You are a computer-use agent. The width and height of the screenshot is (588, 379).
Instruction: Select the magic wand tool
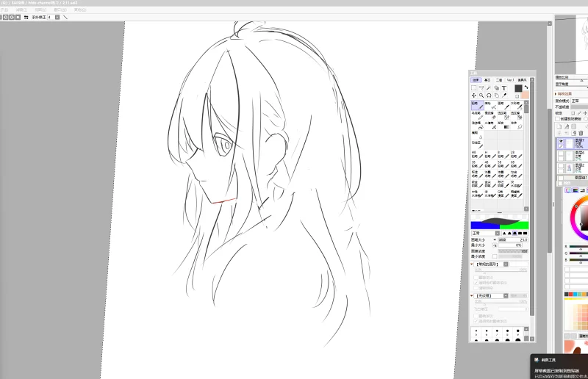point(489,87)
